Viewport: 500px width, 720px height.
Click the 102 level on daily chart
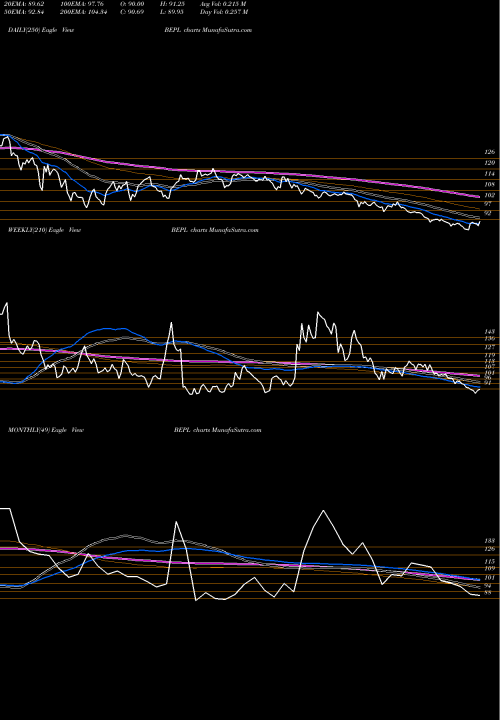click(490, 196)
